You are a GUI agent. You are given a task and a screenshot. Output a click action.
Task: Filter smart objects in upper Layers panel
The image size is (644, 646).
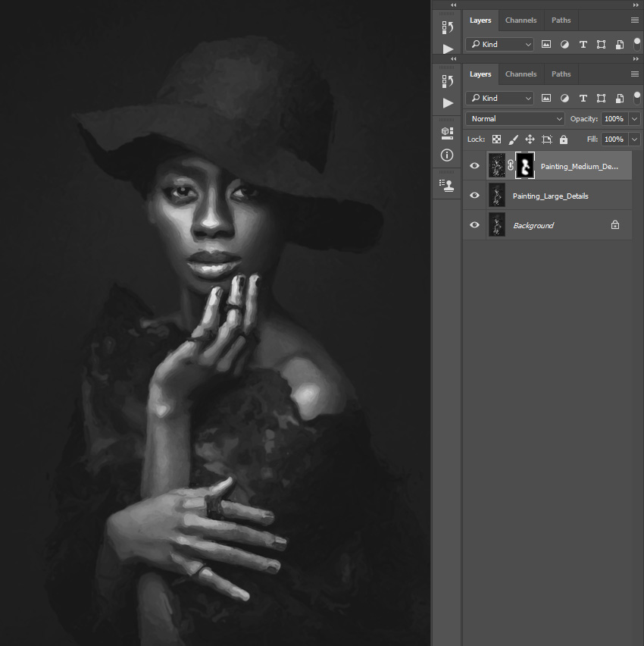(620, 45)
